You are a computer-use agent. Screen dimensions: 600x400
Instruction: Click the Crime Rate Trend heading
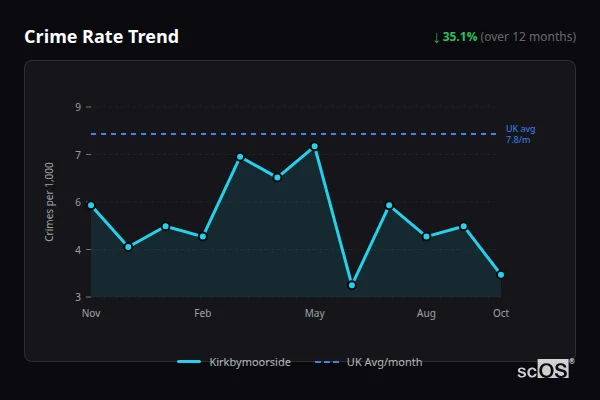pyautogui.click(x=101, y=37)
